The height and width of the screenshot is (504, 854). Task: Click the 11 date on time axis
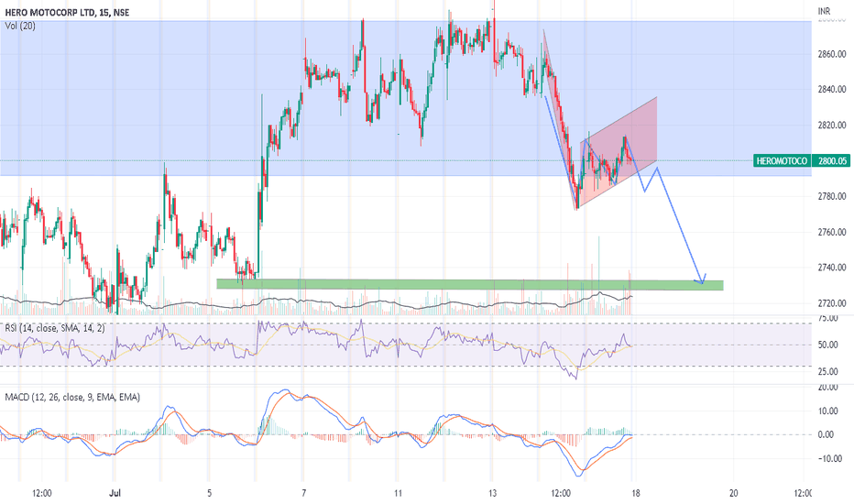click(x=398, y=493)
